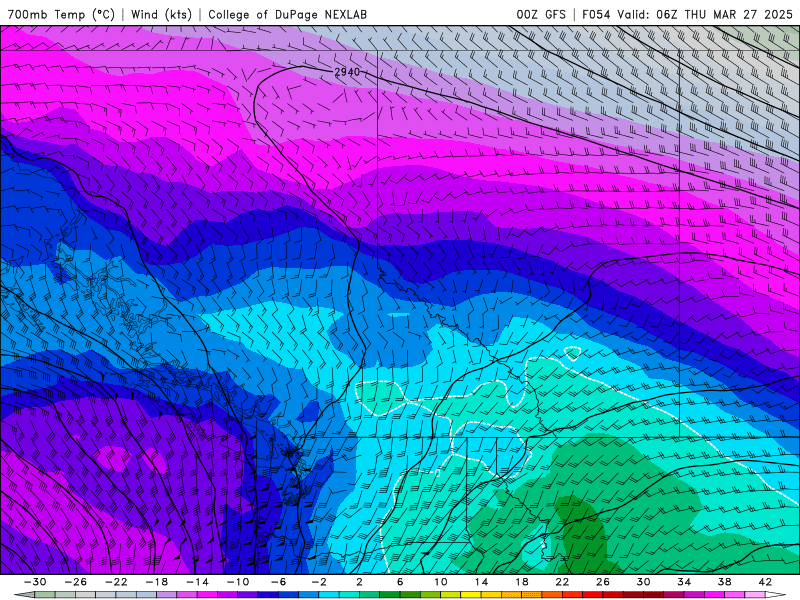
Task: Click the '14' color scale label
Action: (481, 582)
